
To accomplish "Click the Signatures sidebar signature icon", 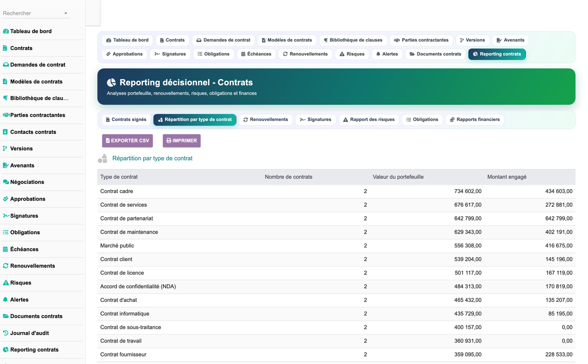I will (x=6, y=216).
